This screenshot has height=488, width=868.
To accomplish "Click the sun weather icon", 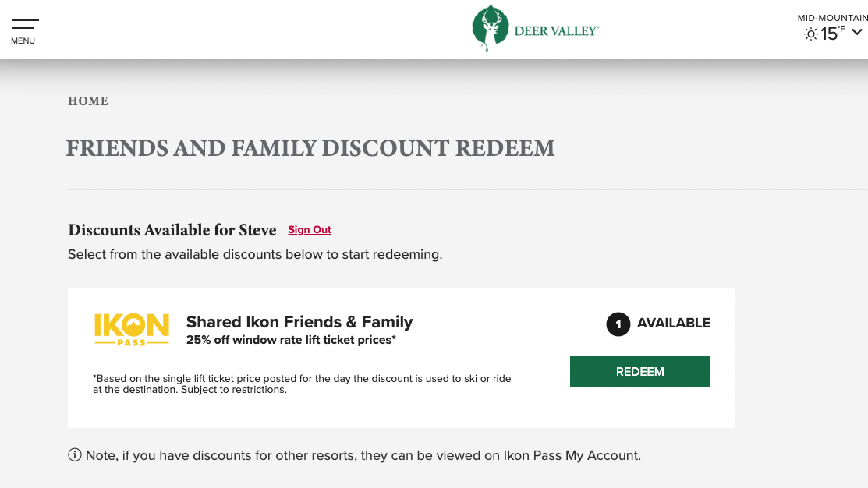I will 811,34.
